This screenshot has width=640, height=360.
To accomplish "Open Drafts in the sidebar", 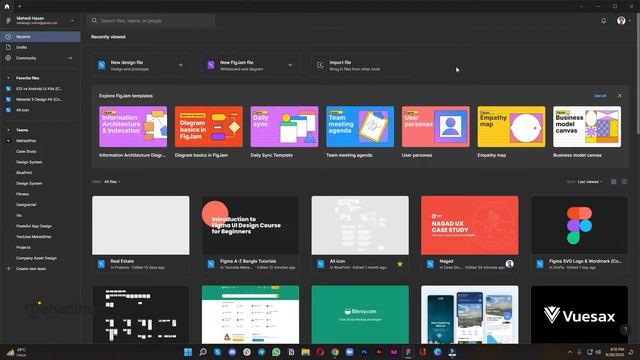I will click(40, 47).
